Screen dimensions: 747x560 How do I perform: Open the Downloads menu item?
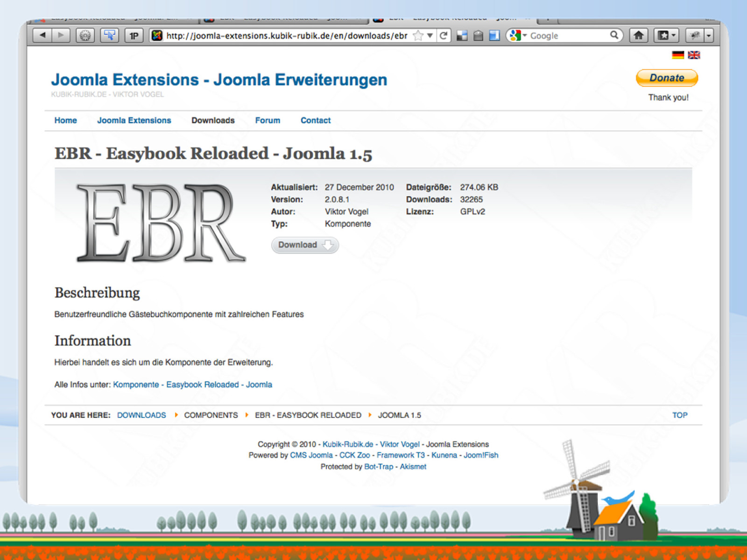[x=213, y=120]
